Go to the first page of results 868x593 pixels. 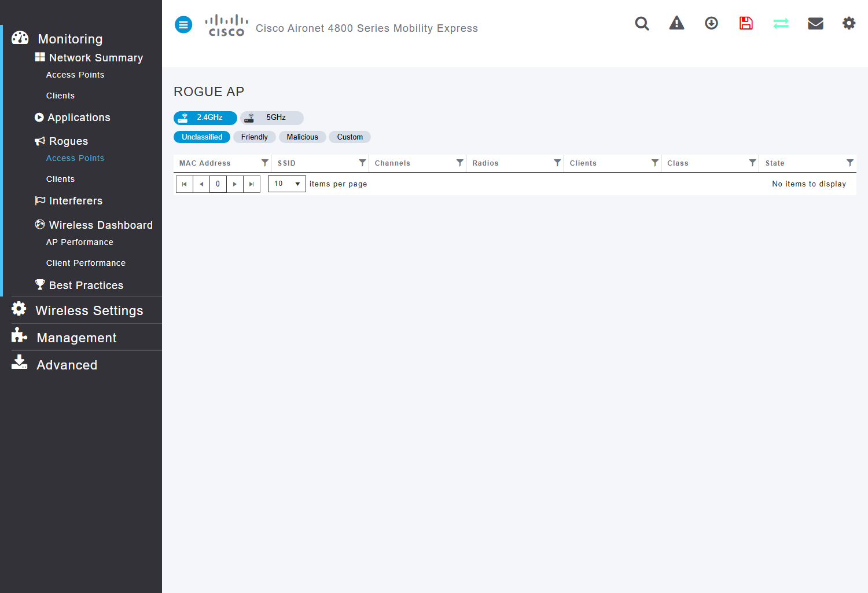[185, 184]
